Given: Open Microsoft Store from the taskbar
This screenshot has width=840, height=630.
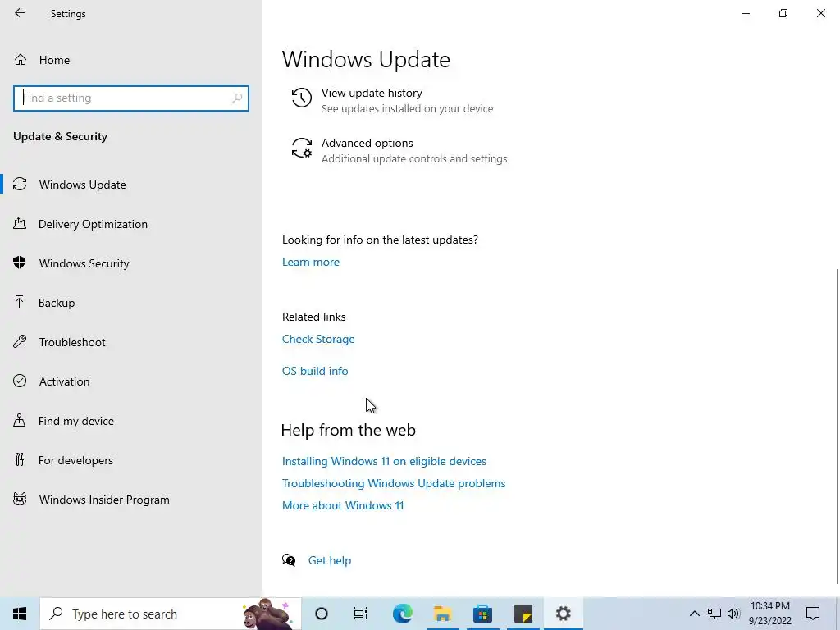Looking at the screenshot, I should pyautogui.click(x=482, y=614).
